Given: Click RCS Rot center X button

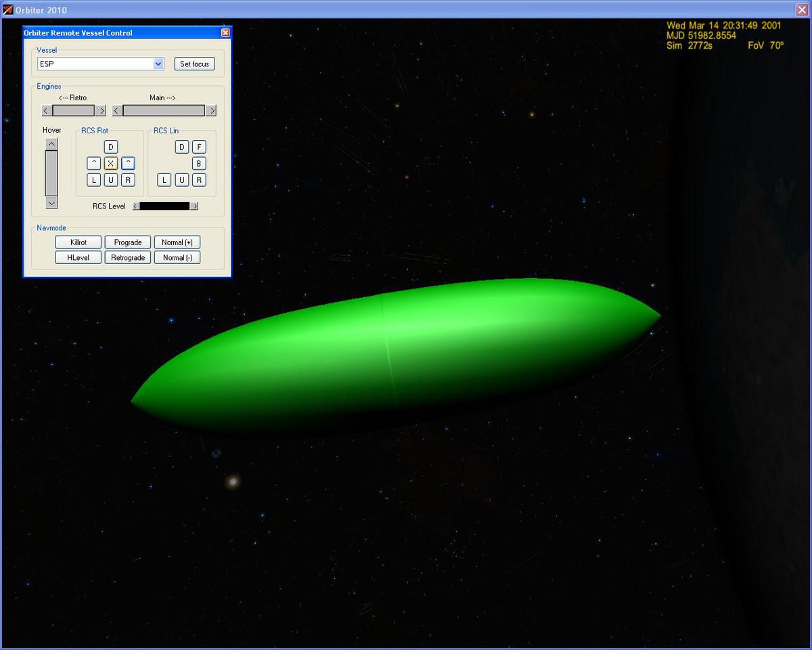Looking at the screenshot, I should coord(111,163).
